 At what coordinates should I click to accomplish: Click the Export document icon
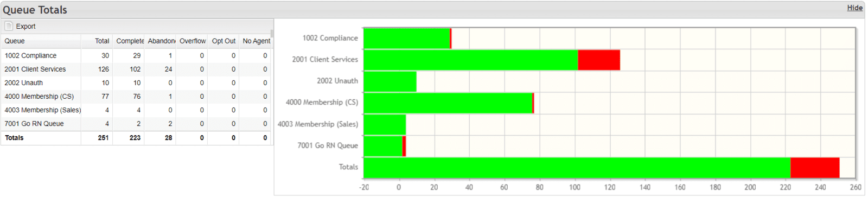click(9, 26)
